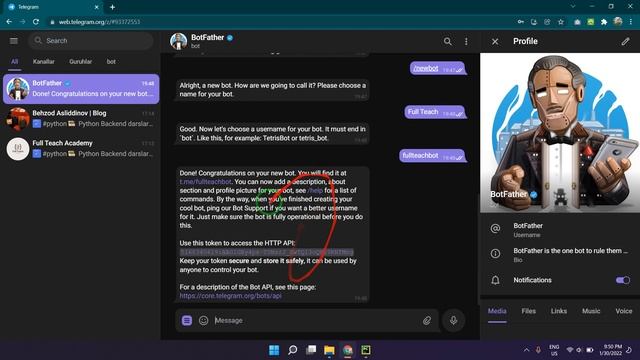This screenshot has height=360, width=640.
Task: Go back in the browser
Action: click(x=9, y=22)
